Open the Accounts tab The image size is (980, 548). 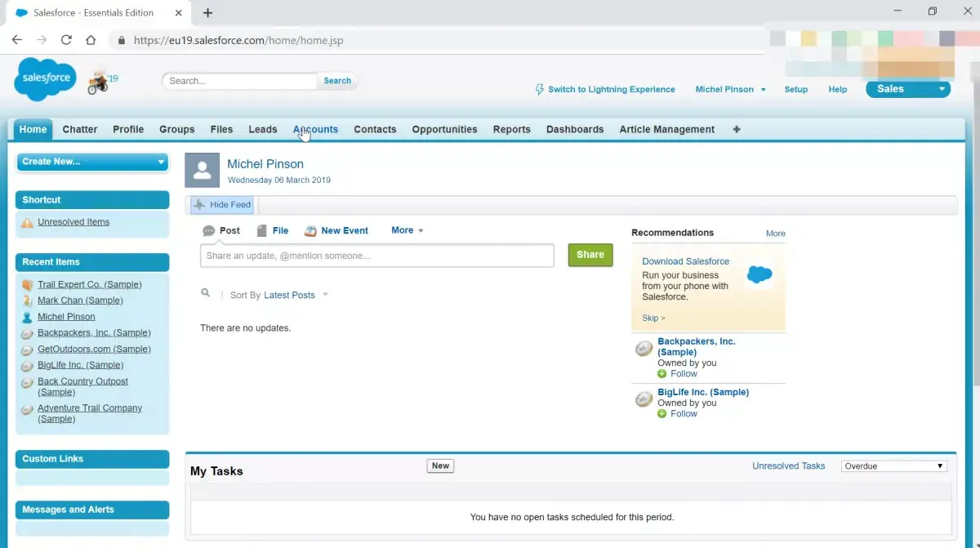point(315,129)
